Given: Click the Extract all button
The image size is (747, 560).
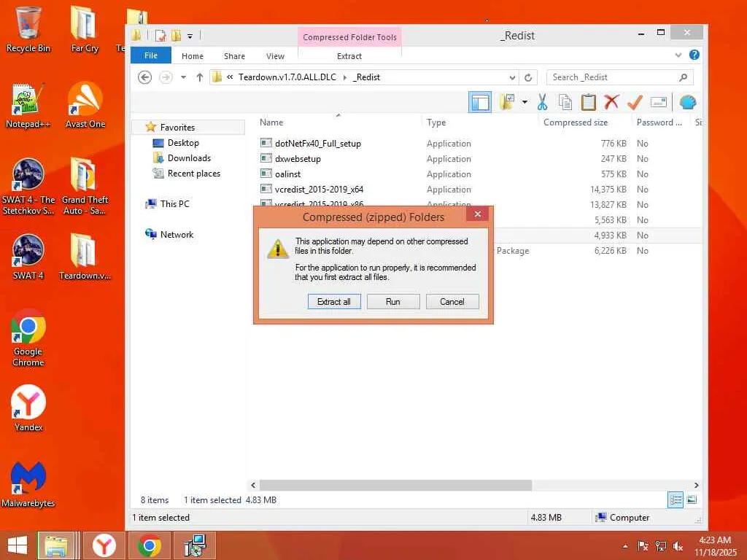Looking at the screenshot, I should [334, 301].
